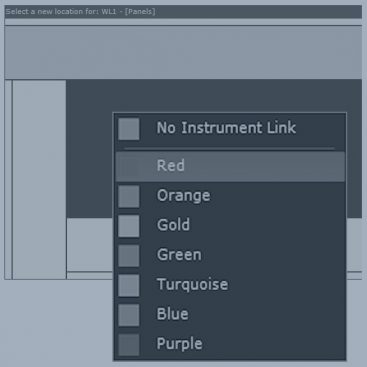Viewport: 367px width, 367px height.
Task: Click the Green color swatch square
Action: [x=129, y=256]
